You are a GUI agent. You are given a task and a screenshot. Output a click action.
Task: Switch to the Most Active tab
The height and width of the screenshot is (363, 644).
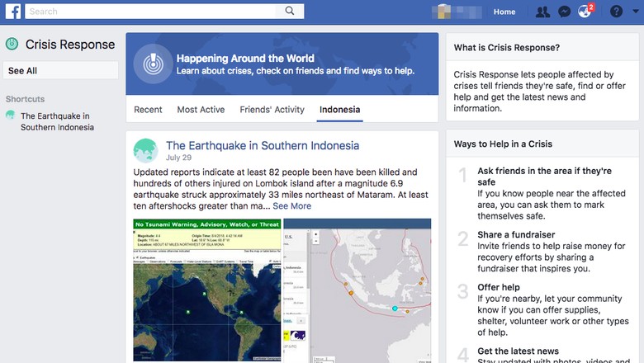pyautogui.click(x=201, y=110)
